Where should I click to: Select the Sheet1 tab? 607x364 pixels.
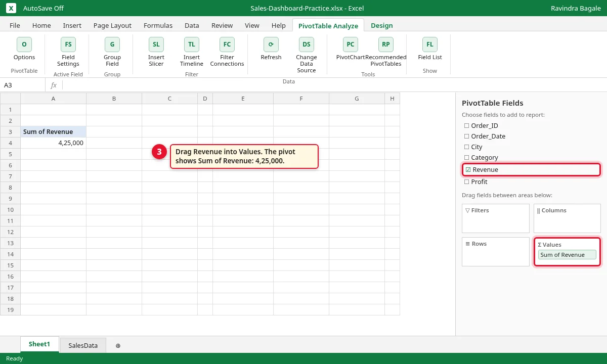tap(39, 344)
